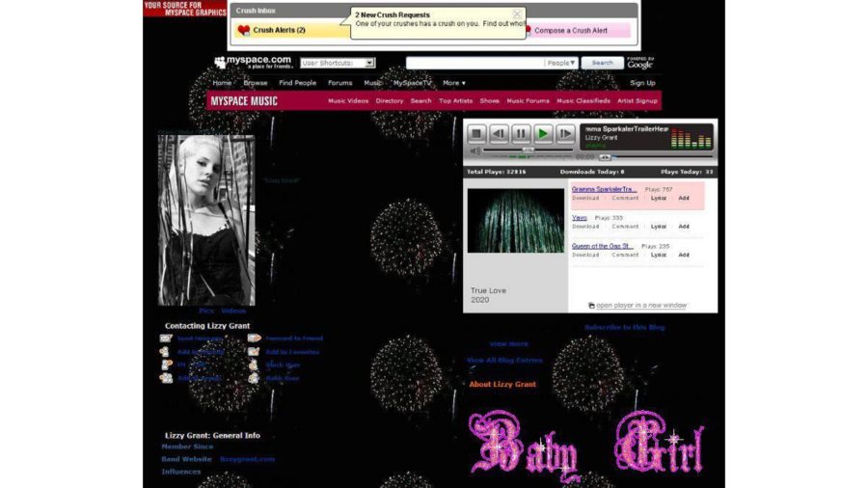The width and height of the screenshot is (868, 488).
Task: Click Add for the Yayo song
Action: pyautogui.click(x=684, y=227)
